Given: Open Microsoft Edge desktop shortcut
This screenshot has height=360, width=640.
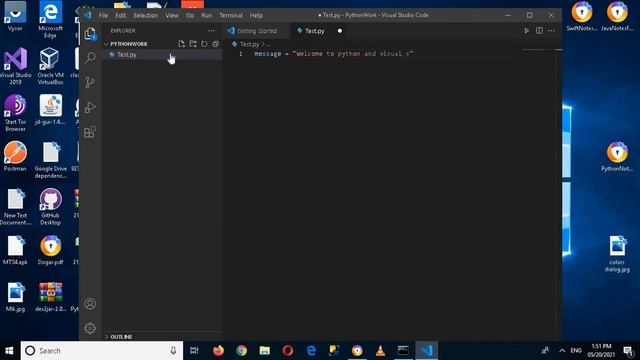Looking at the screenshot, I should tap(51, 20).
